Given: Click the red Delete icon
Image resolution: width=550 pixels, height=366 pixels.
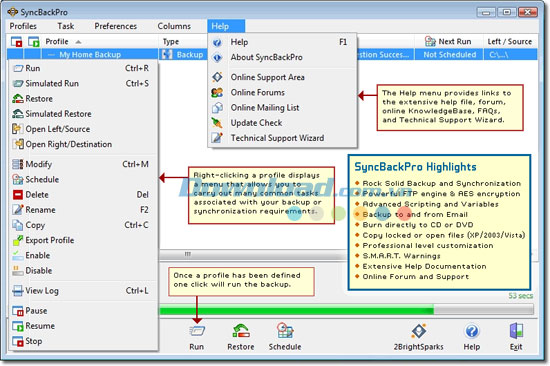Looking at the screenshot, I should point(18,194).
